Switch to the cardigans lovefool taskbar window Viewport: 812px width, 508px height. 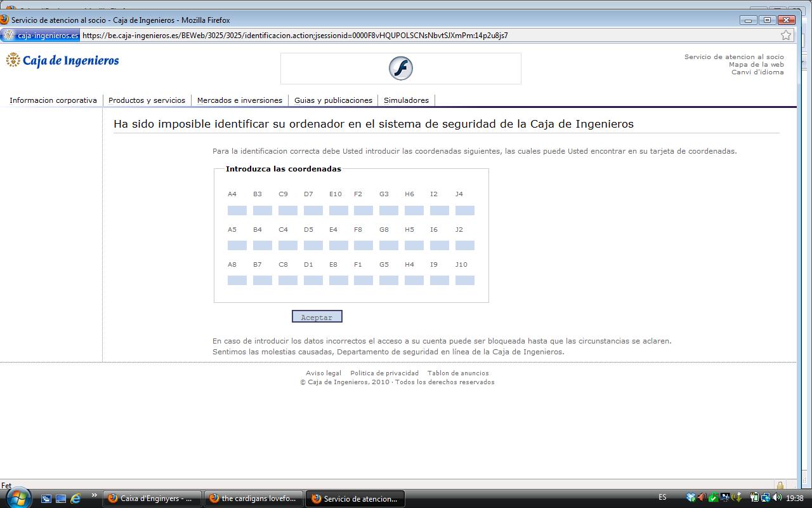tap(254, 498)
